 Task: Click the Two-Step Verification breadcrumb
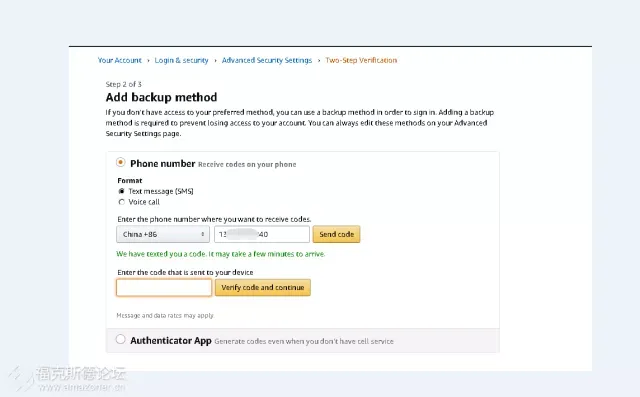point(361,60)
